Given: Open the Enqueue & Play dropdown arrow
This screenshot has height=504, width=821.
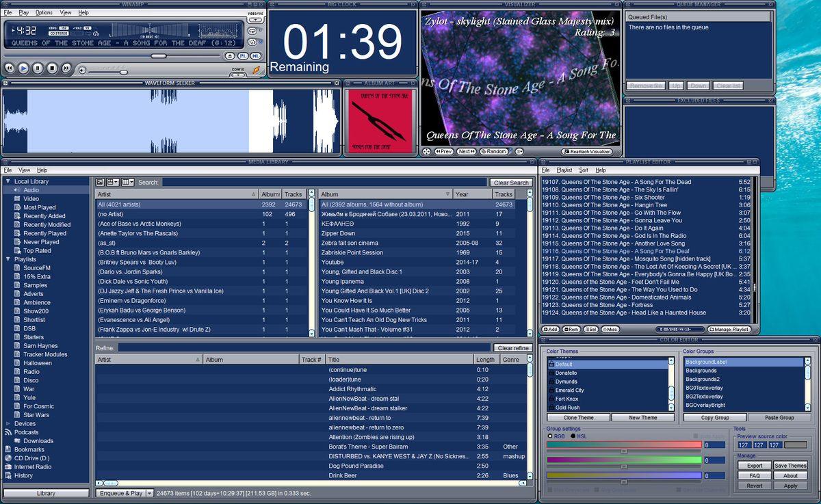Looking at the screenshot, I should coord(149,493).
